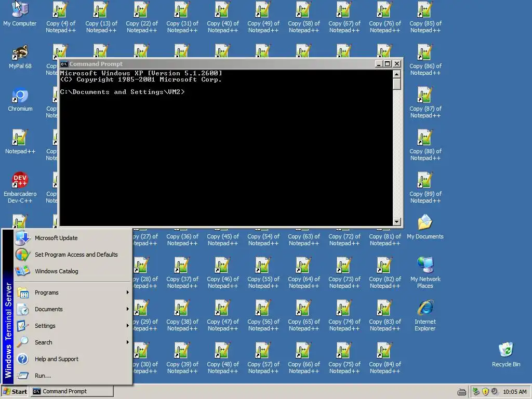
Task: Expand the Settings submenu
Action: tap(72, 326)
